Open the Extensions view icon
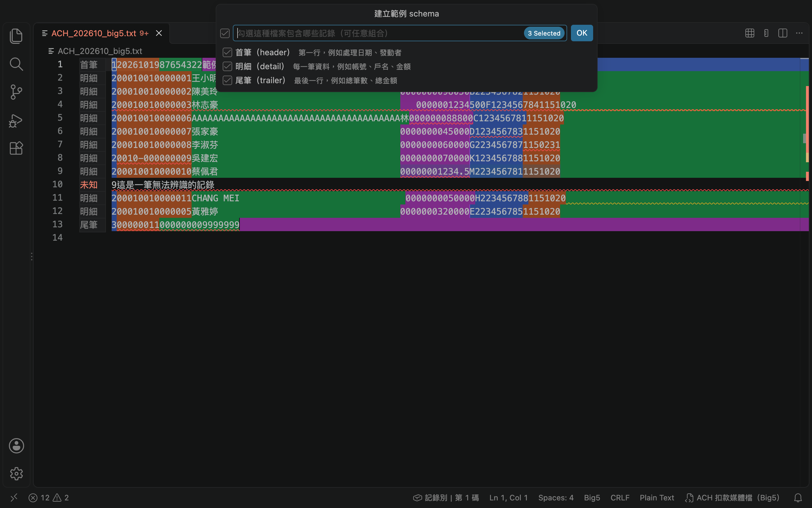The width and height of the screenshot is (812, 508). [16, 148]
